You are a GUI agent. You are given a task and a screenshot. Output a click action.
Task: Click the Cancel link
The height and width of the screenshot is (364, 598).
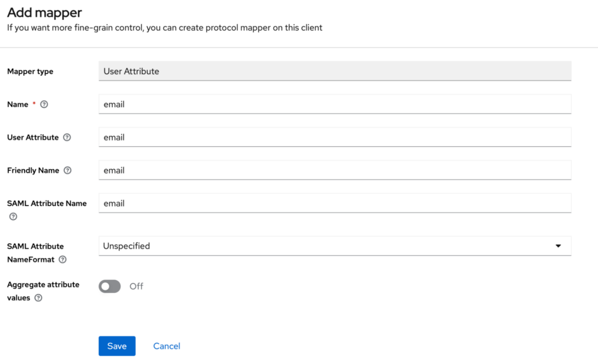(x=166, y=346)
